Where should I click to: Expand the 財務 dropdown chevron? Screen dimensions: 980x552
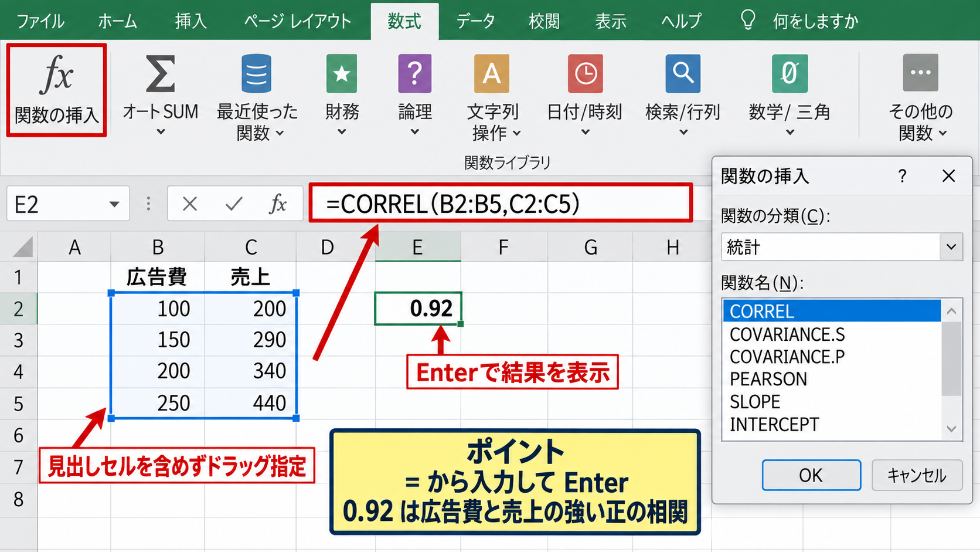342,133
